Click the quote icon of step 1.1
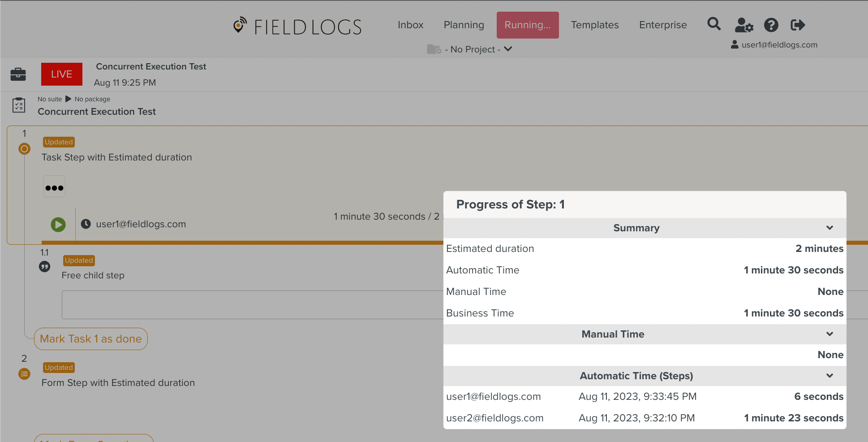 click(x=44, y=267)
